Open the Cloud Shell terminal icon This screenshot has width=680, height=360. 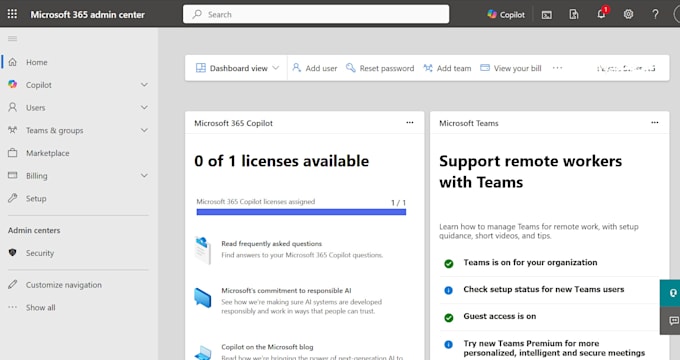(547, 15)
